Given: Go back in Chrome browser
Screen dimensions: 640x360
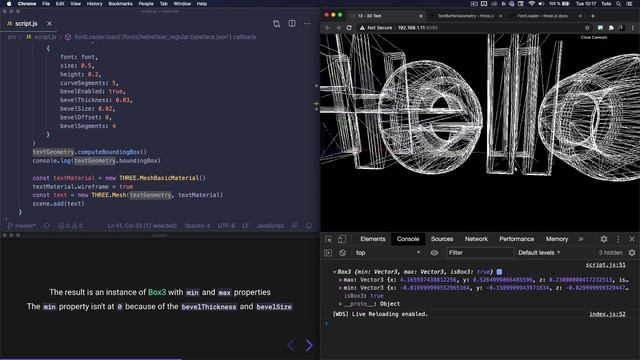Looking at the screenshot, I should click(327, 28).
